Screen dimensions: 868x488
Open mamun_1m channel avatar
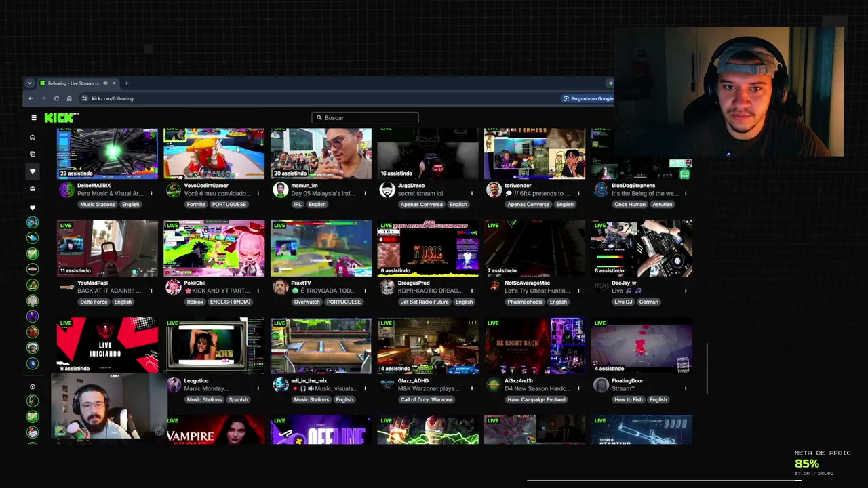[280, 190]
